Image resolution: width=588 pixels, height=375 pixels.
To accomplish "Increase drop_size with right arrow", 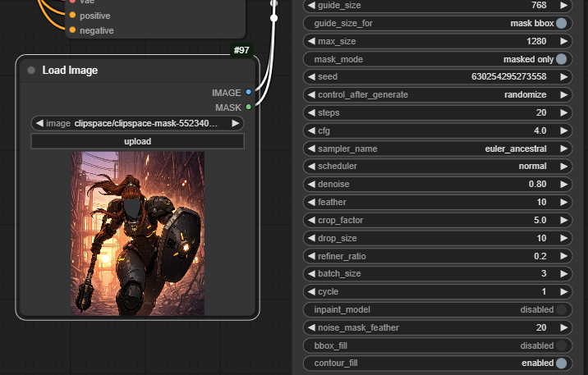I will (x=563, y=238).
